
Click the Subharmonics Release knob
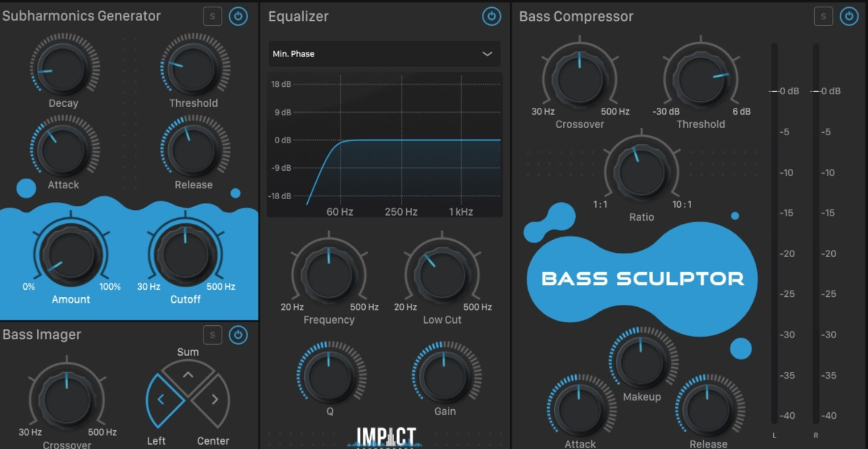point(194,150)
